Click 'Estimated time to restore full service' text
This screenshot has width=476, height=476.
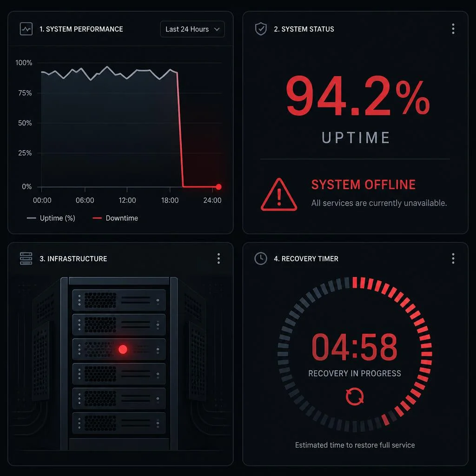click(355, 445)
